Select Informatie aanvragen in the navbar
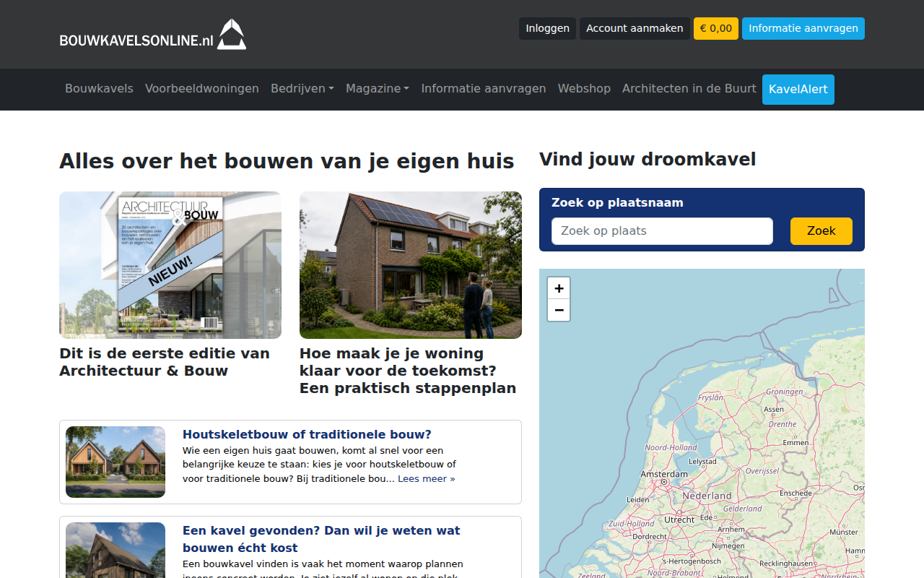Image resolution: width=924 pixels, height=578 pixels. [x=484, y=88]
